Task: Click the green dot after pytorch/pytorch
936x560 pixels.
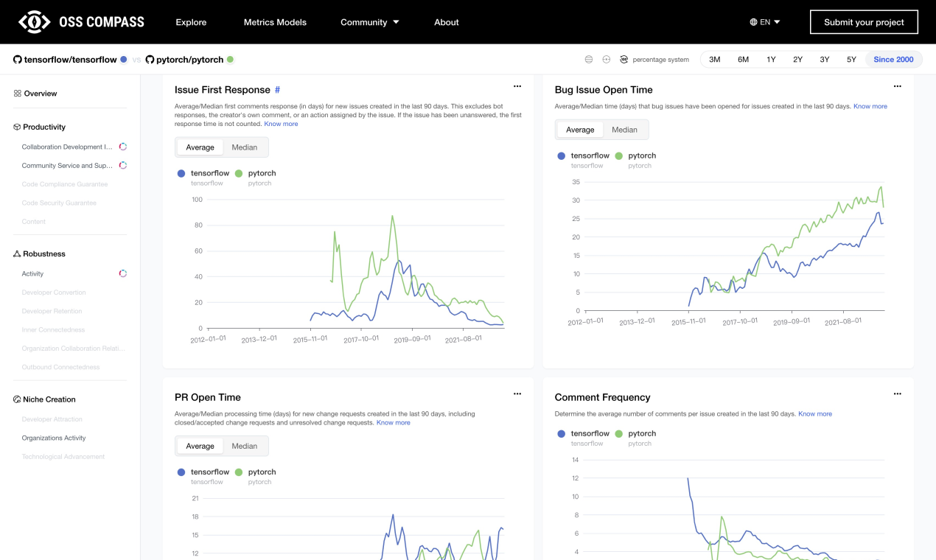Action: (x=231, y=60)
